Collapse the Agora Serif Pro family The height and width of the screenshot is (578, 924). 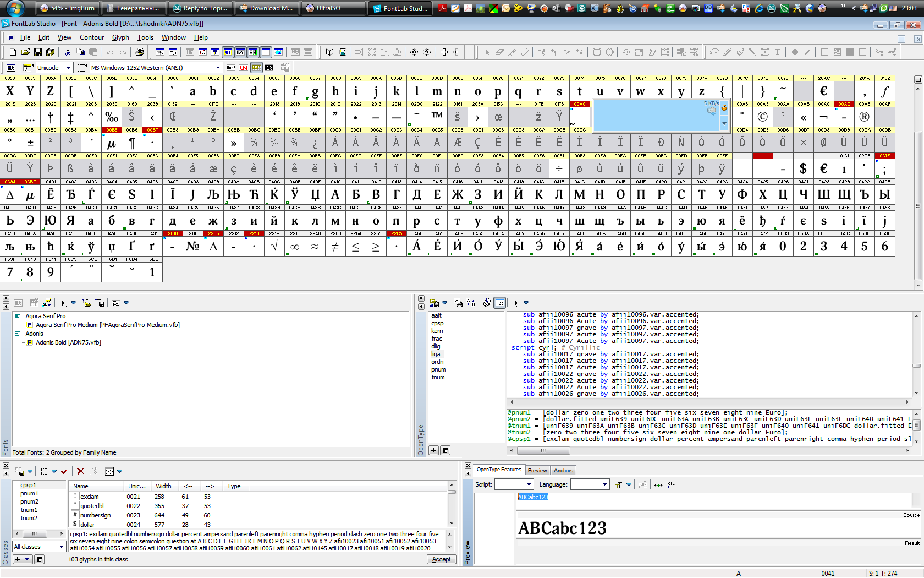click(17, 316)
